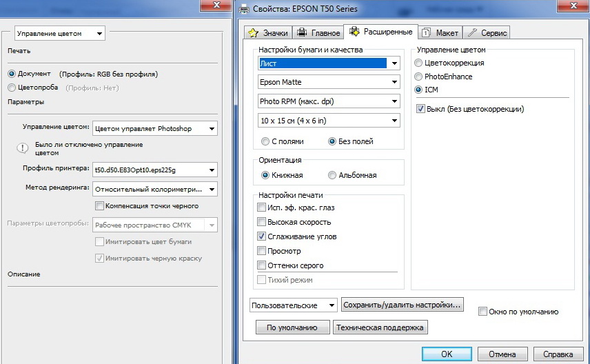The image size is (590, 364).
Task: Confirm with the OK button
Action: (x=447, y=354)
